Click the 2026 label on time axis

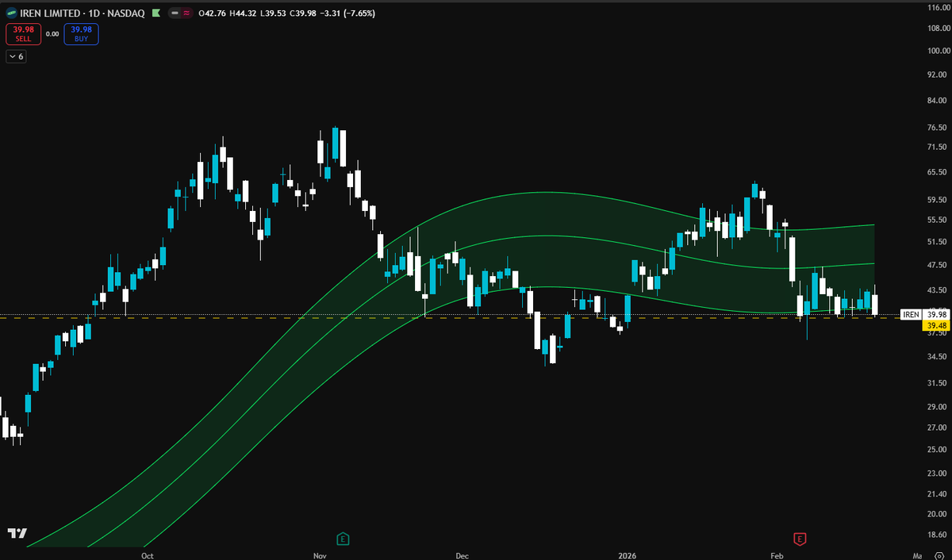pyautogui.click(x=625, y=554)
